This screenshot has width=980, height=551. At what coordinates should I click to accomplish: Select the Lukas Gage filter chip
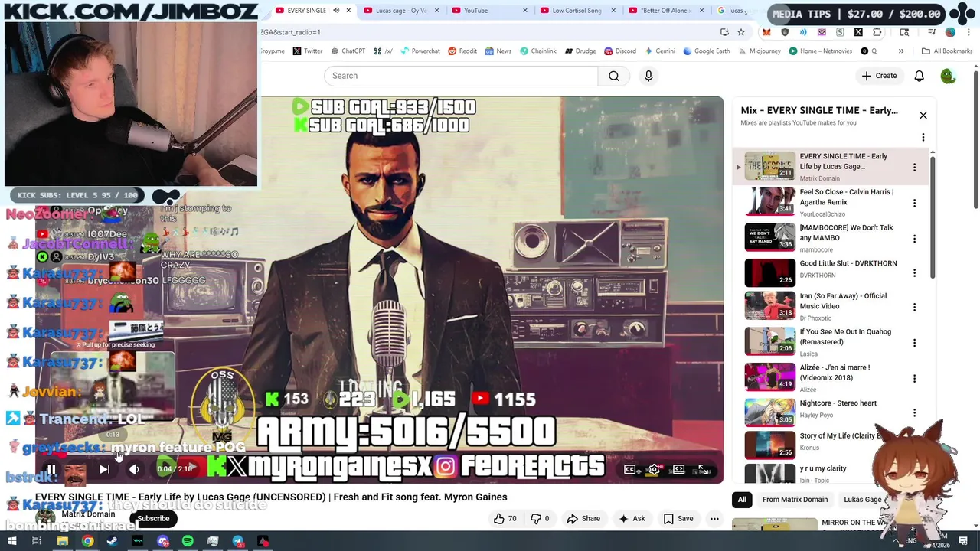(862, 500)
